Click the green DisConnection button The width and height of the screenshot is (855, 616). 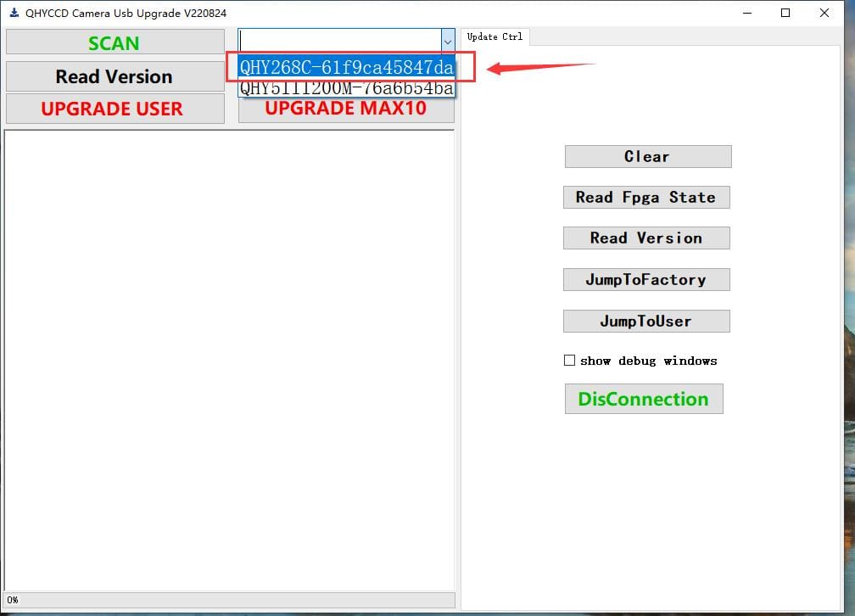644,399
